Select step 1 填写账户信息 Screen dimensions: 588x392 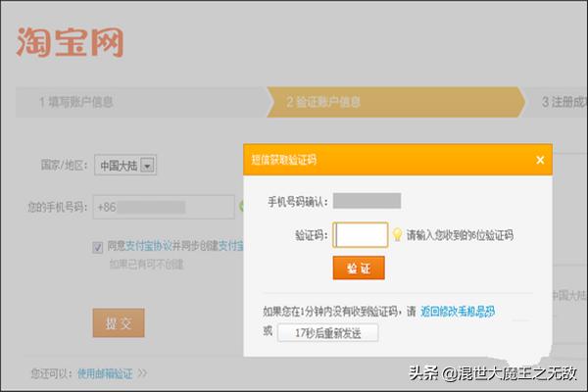click(140, 102)
